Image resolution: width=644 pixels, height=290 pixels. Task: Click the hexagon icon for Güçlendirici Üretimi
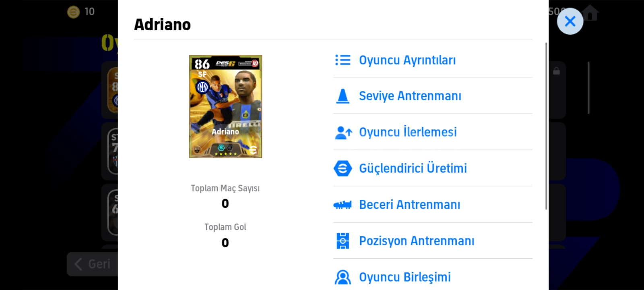[x=343, y=168]
